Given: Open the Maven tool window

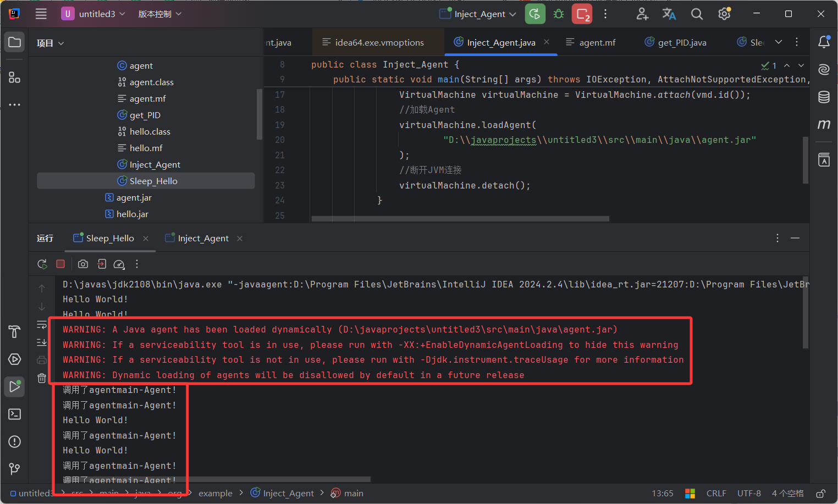Looking at the screenshot, I should [x=823, y=124].
